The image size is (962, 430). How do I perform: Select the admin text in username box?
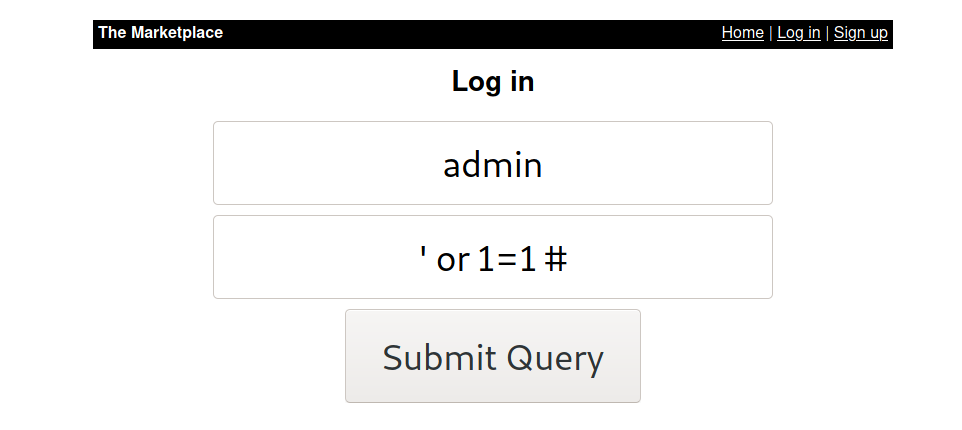(x=493, y=166)
